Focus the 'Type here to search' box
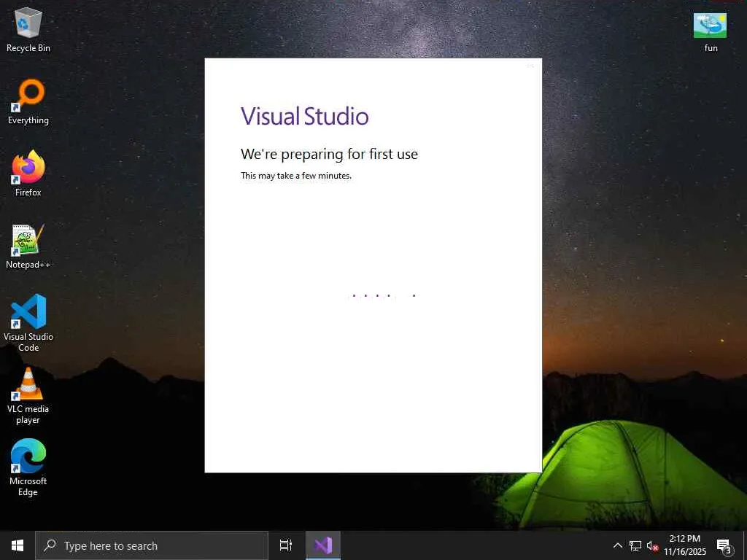 pyautogui.click(x=152, y=545)
